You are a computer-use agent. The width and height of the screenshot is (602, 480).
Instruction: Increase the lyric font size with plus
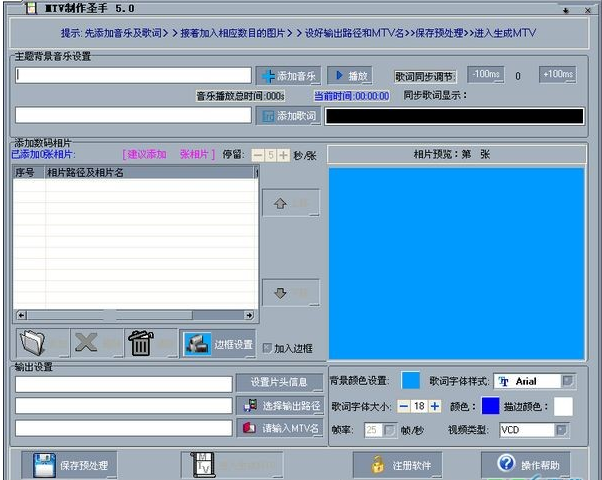pyautogui.click(x=435, y=406)
